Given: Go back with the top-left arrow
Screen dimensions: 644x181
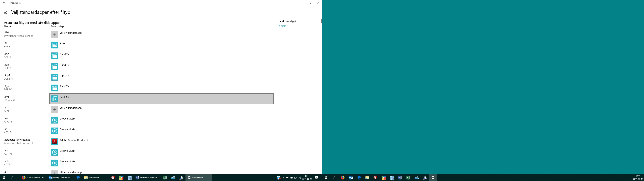Looking at the screenshot, I should coord(4,3).
